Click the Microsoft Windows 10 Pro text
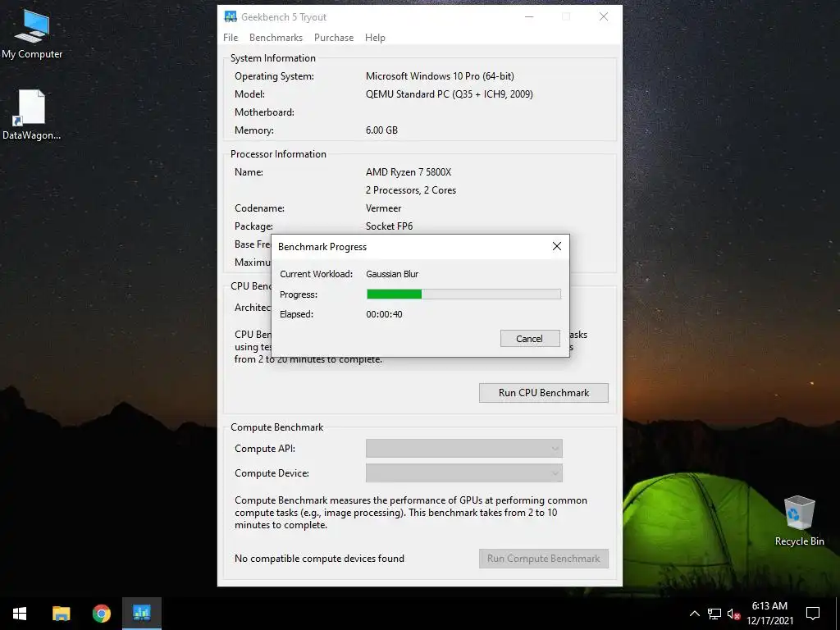The image size is (840, 630). coord(440,76)
